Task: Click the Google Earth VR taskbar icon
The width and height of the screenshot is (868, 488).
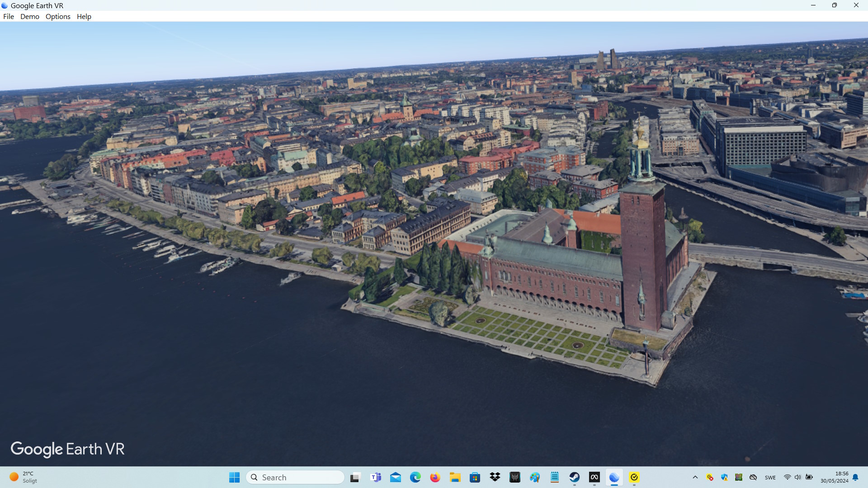Action: (614, 478)
